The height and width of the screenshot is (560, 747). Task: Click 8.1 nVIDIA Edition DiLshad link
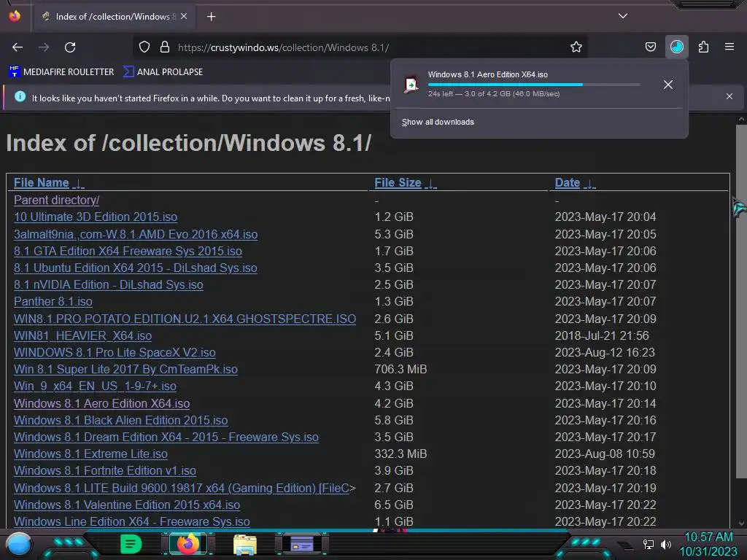[108, 284]
